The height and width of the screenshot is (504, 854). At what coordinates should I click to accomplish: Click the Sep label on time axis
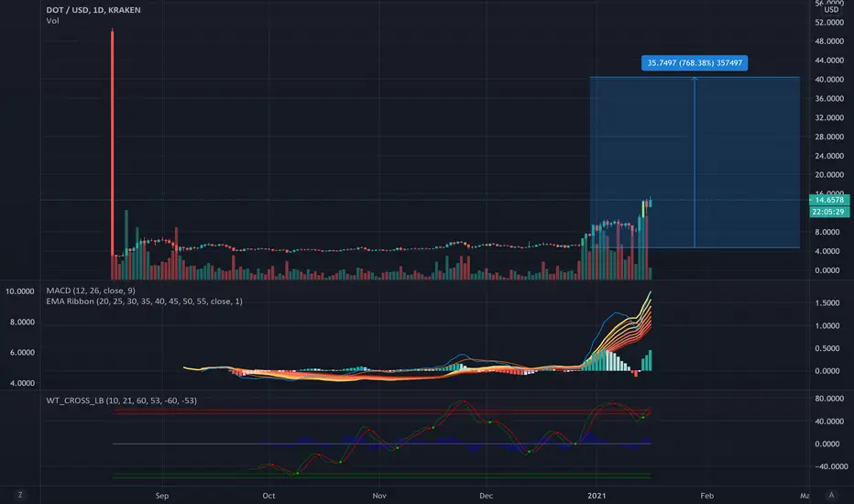point(162,495)
